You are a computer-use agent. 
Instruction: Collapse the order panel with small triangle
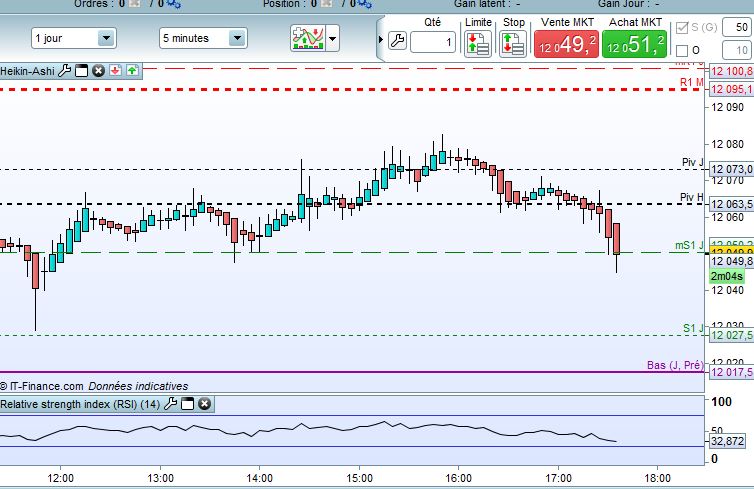coord(380,39)
